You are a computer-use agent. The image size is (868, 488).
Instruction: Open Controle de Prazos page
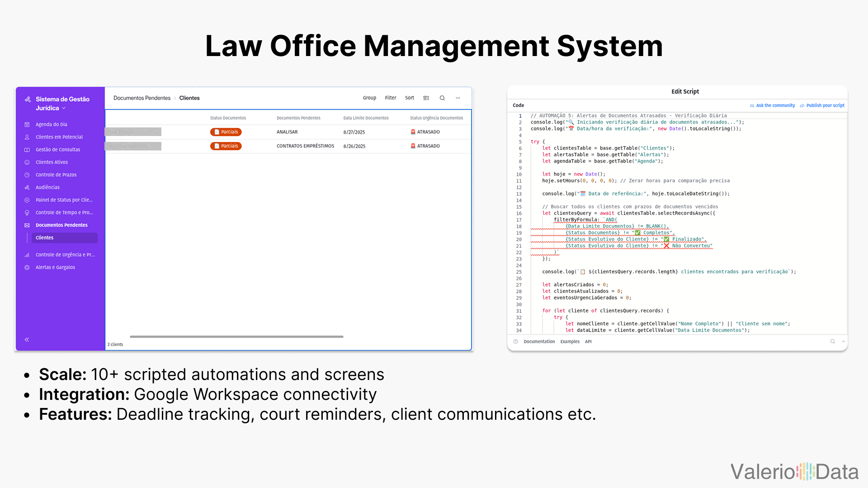(x=56, y=175)
